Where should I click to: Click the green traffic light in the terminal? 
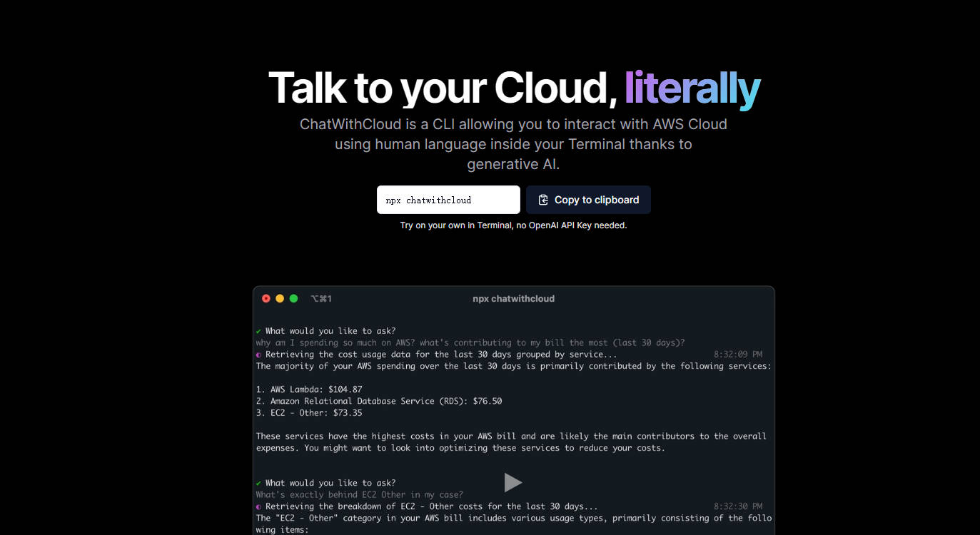point(293,298)
